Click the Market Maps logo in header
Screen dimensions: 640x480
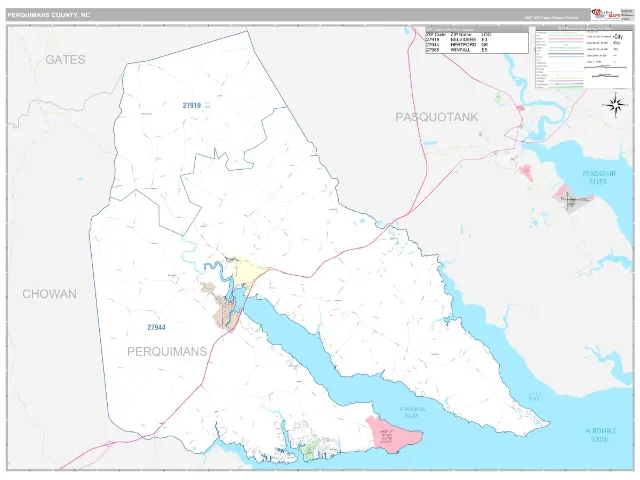point(606,15)
